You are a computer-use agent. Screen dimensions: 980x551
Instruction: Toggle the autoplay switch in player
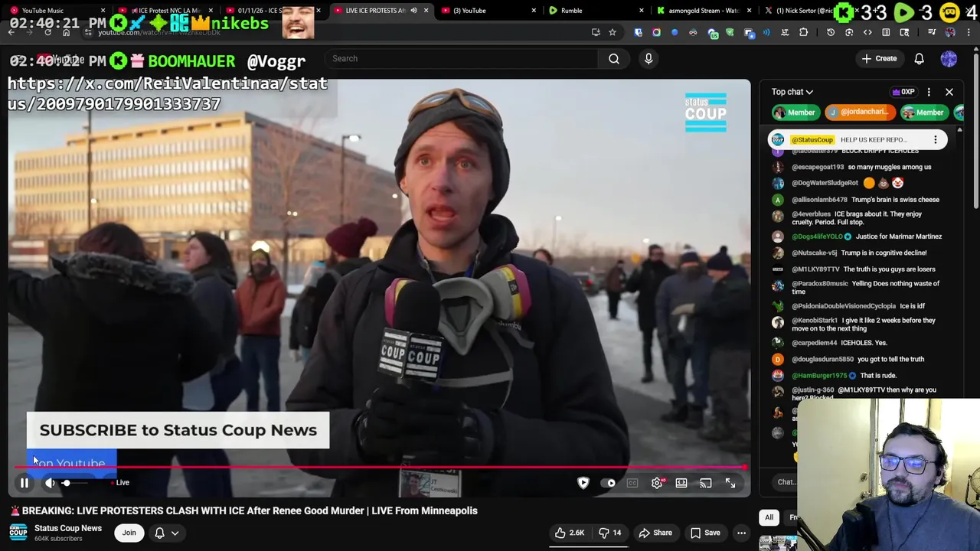coord(609,483)
